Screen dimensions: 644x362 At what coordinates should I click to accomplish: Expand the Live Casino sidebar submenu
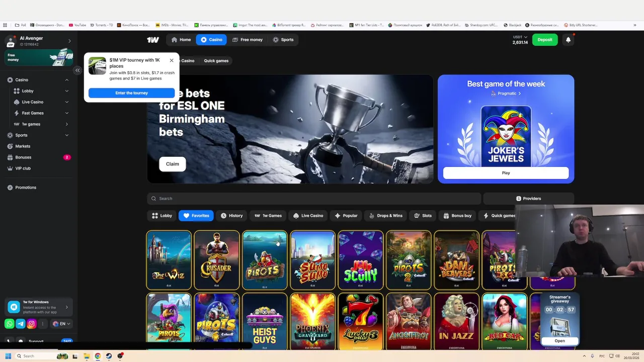pyautogui.click(x=66, y=102)
